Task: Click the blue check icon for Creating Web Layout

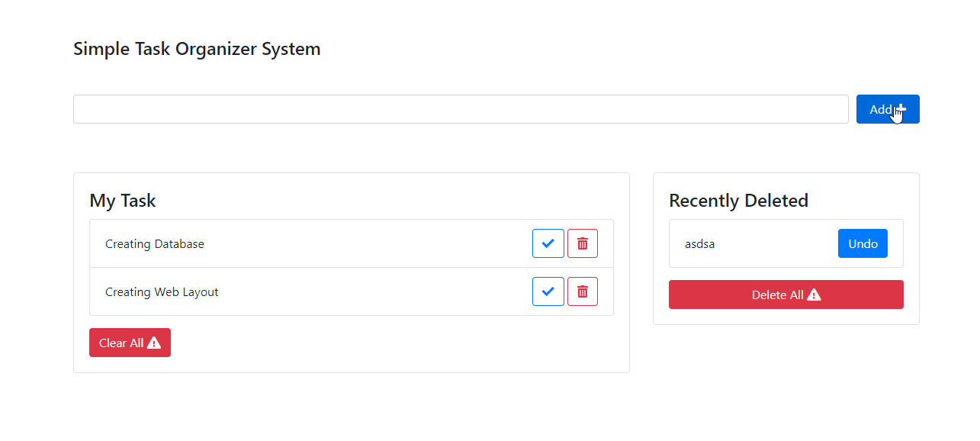Action: click(x=548, y=291)
